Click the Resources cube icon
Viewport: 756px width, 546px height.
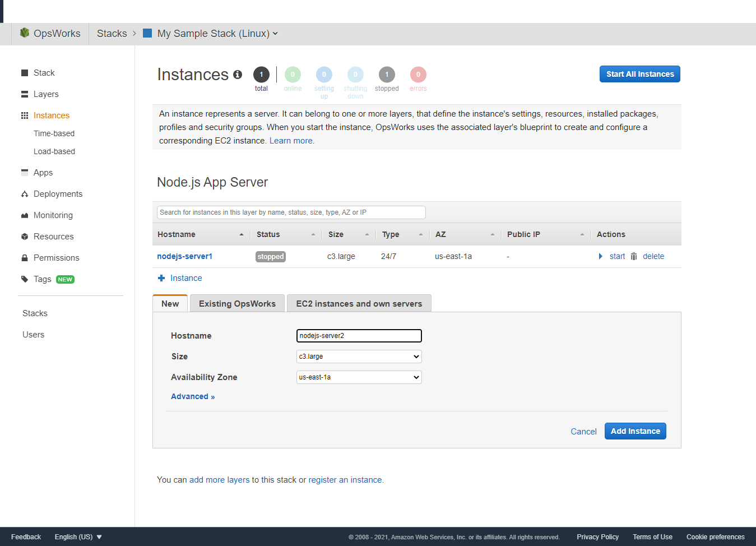[x=25, y=237]
